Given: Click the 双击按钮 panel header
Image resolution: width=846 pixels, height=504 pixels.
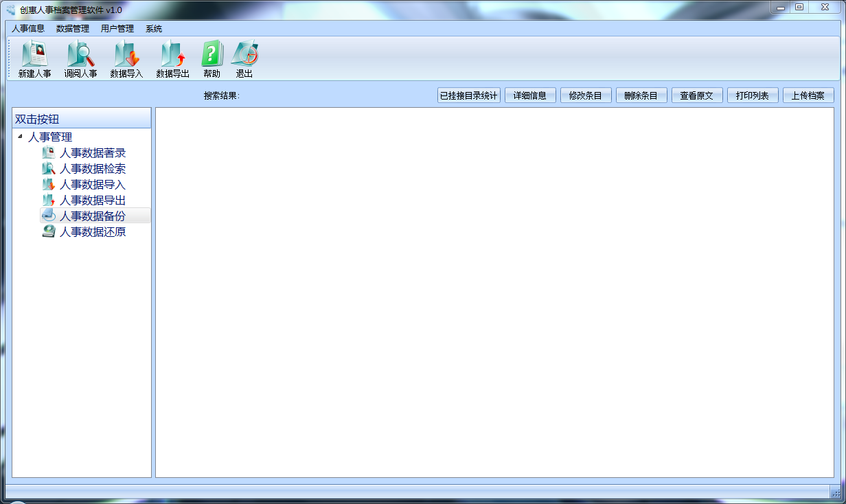Looking at the screenshot, I should pos(82,119).
